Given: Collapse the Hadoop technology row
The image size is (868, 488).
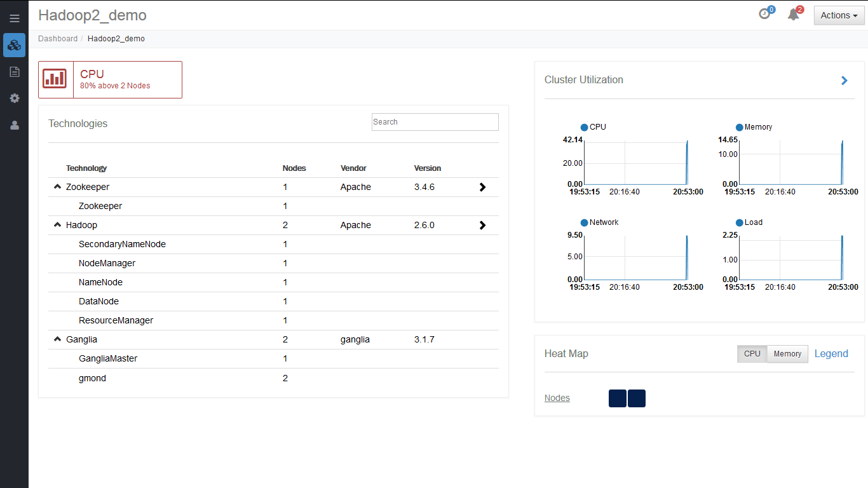Looking at the screenshot, I should point(57,225).
